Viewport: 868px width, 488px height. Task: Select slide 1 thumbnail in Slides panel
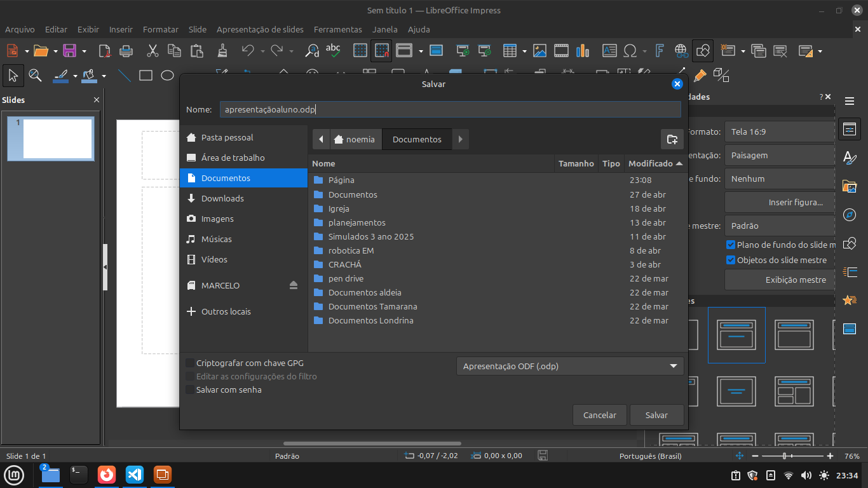tap(51, 138)
